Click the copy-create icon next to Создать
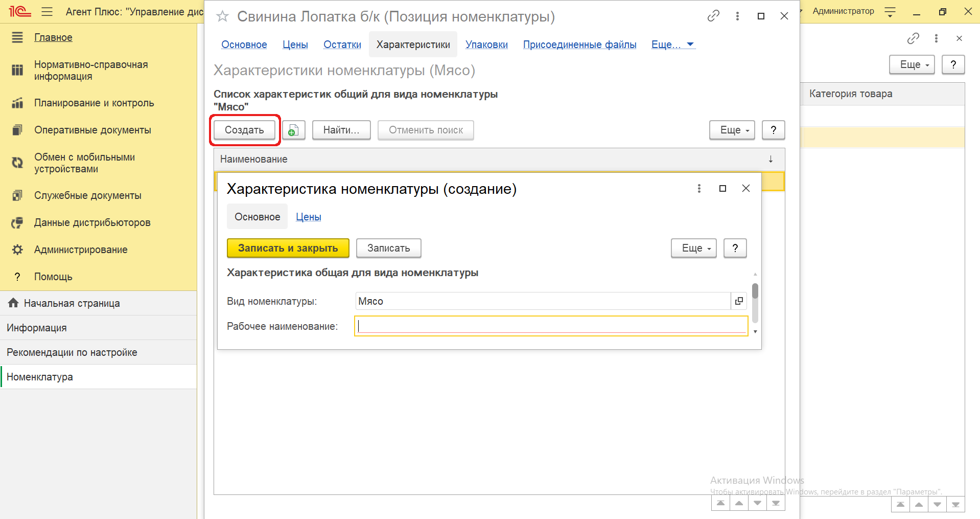The height and width of the screenshot is (519, 980). pyautogui.click(x=293, y=130)
